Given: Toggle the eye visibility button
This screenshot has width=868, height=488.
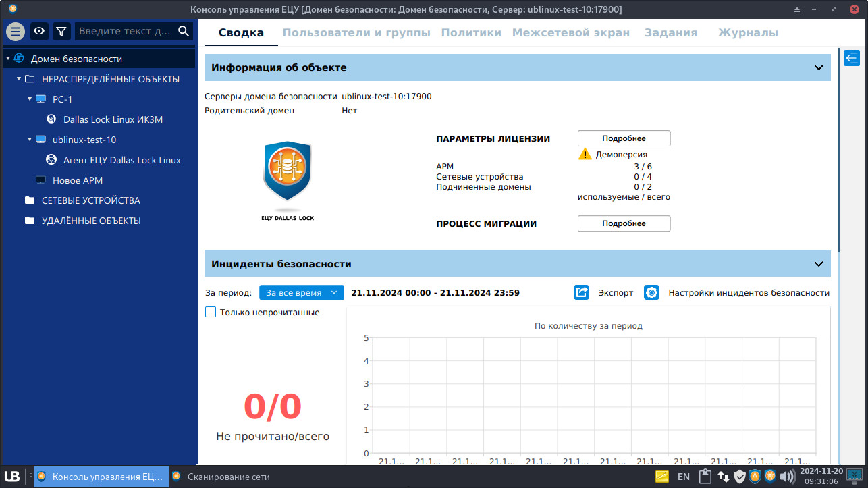Looking at the screenshot, I should [x=39, y=31].
